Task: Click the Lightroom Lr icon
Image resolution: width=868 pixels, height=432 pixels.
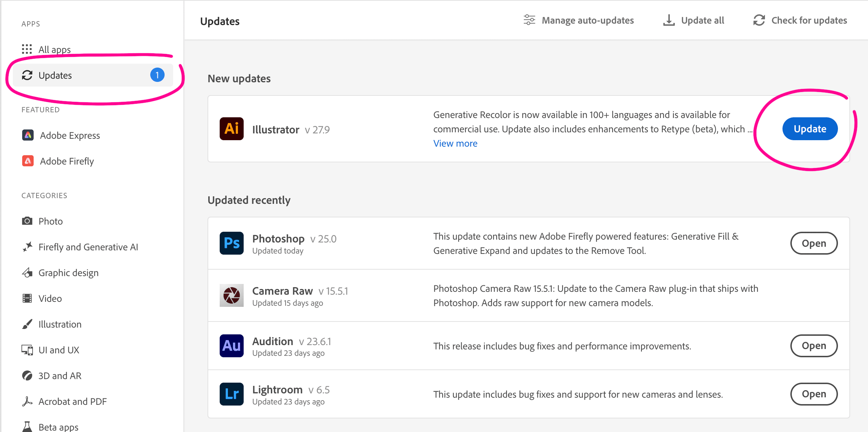Action: pyautogui.click(x=231, y=394)
